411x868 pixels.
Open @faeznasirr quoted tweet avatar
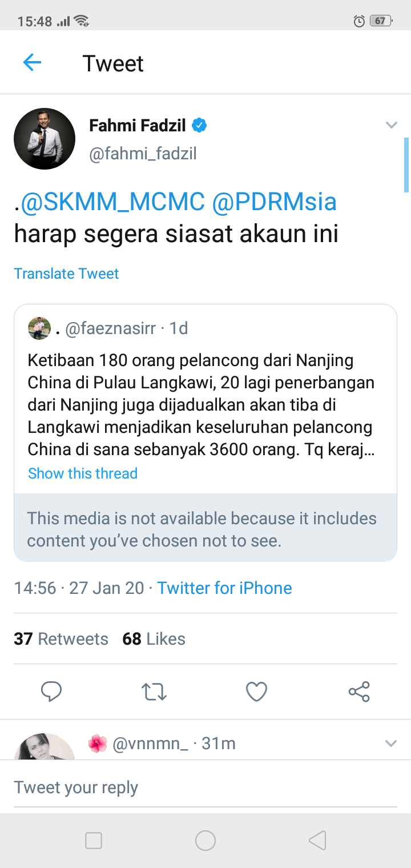pyautogui.click(x=39, y=328)
